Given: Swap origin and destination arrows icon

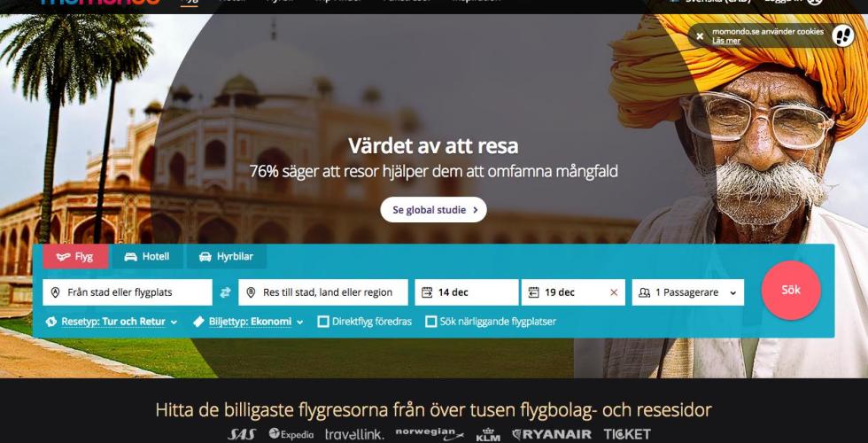Looking at the screenshot, I should pyautogui.click(x=225, y=292).
